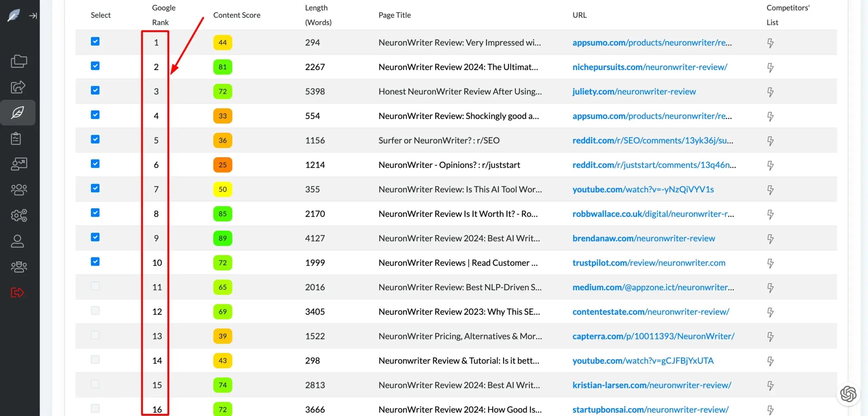Screen dimensions: 868x416
Task: Click lightning competitor icon for juliety.com row
Action: click(x=770, y=92)
